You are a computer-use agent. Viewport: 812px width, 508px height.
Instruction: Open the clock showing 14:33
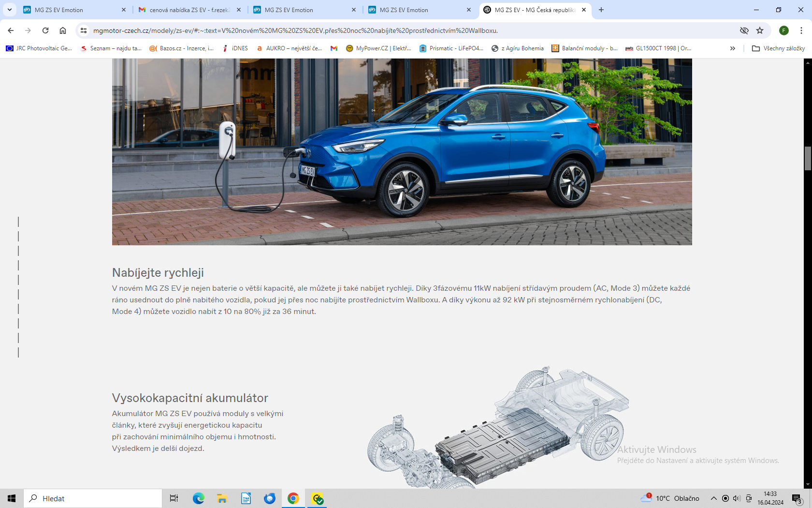click(770, 498)
